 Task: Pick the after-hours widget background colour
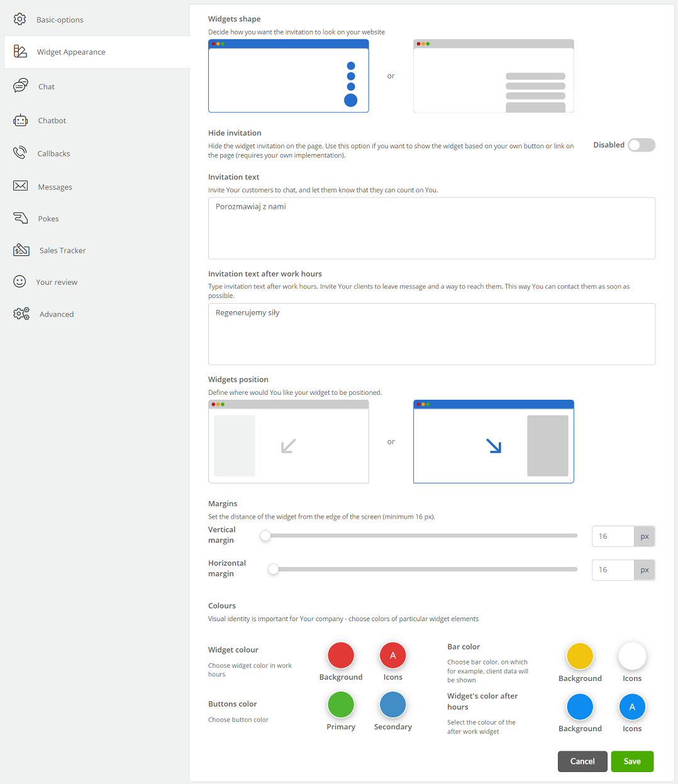580,707
